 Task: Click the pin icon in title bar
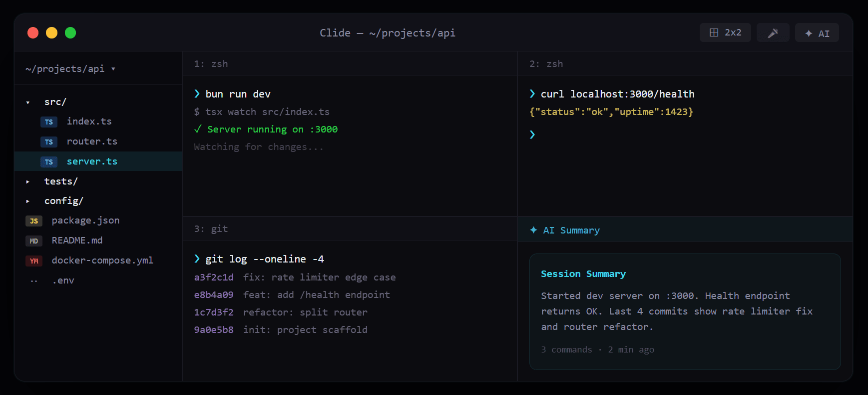pos(773,32)
